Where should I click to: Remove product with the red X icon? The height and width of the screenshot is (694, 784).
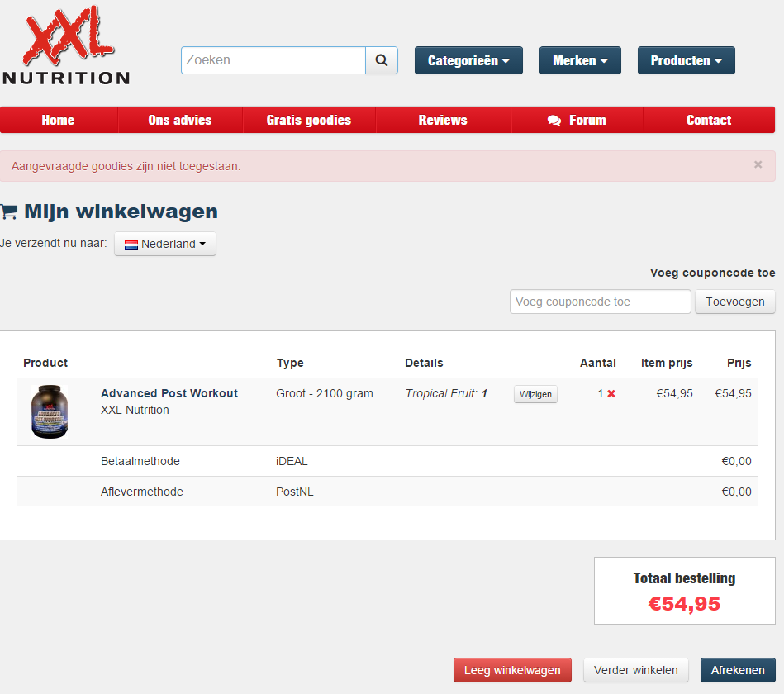coord(611,394)
